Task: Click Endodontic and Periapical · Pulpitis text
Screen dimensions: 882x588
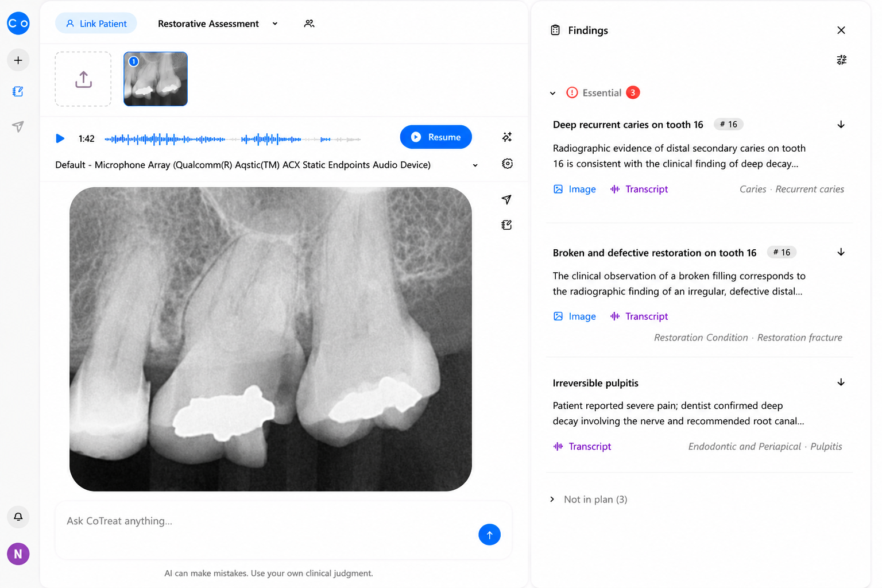Action: [765, 447]
